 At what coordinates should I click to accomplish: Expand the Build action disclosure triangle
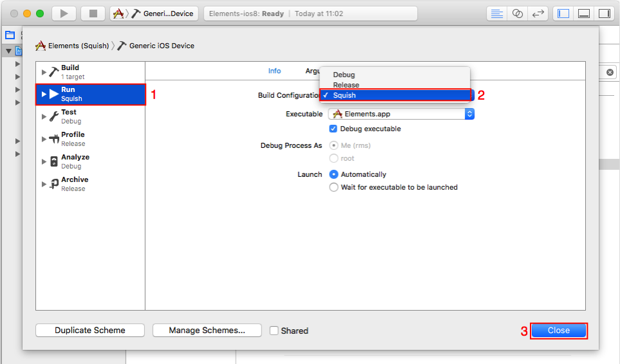pos(44,72)
